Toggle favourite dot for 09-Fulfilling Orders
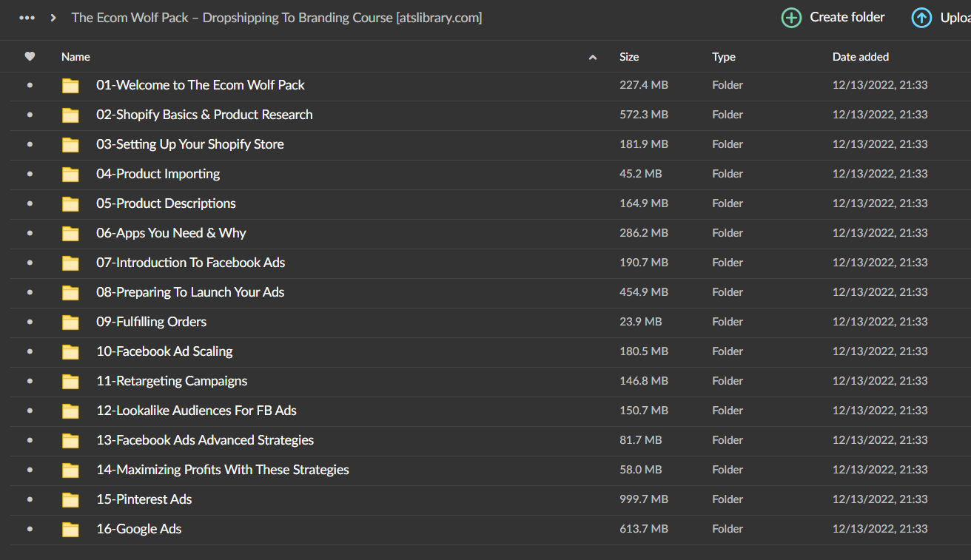The width and height of the screenshot is (971, 560). coord(30,322)
